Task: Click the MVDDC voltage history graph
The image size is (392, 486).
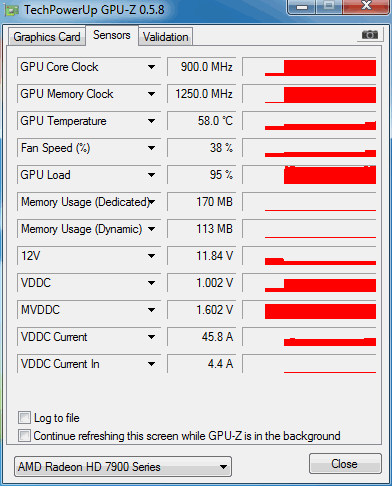Action: (309, 310)
